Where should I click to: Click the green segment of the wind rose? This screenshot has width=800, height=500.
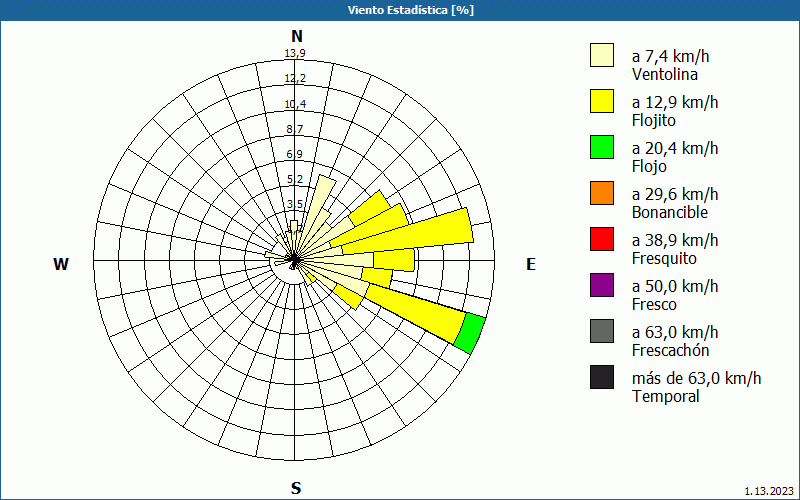point(470,334)
